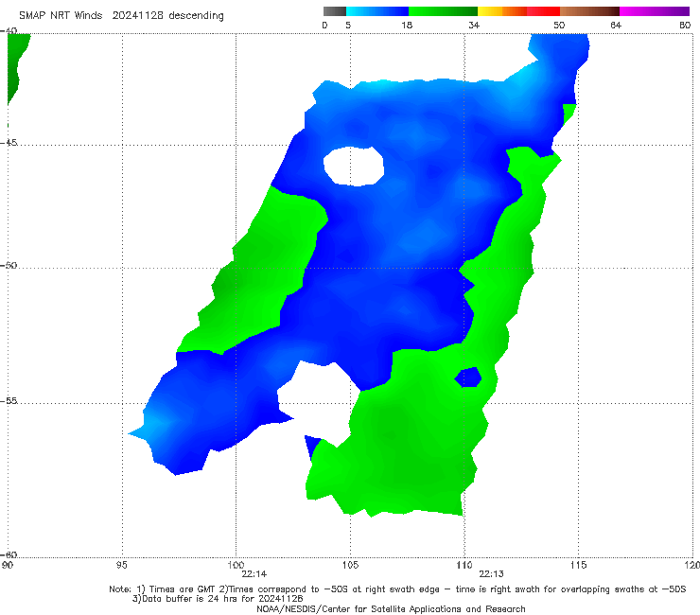Click the 'NOAA/NESDIS/Center for Satellite Applications' credit
Image resolution: width=700 pixels, height=615 pixels.
coord(391,609)
